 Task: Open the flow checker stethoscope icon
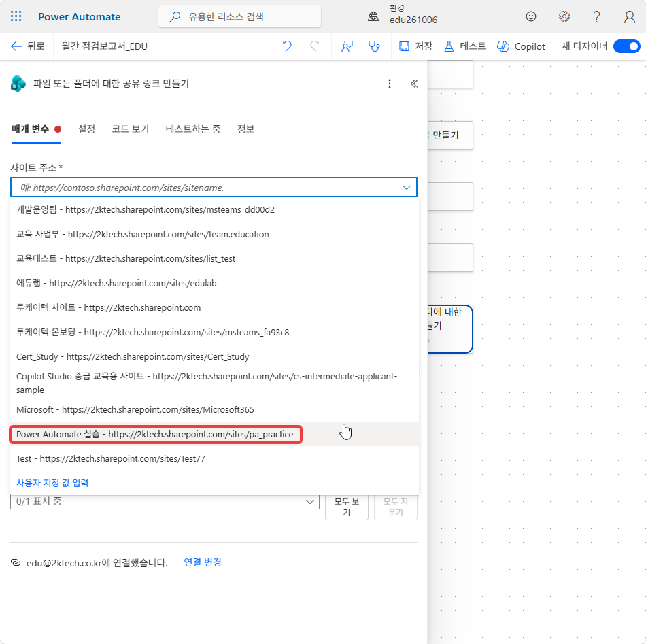click(374, 46)
